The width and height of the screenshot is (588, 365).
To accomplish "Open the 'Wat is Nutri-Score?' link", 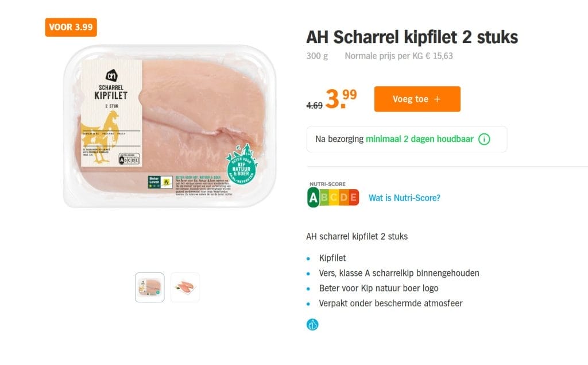I will point(404,198).
